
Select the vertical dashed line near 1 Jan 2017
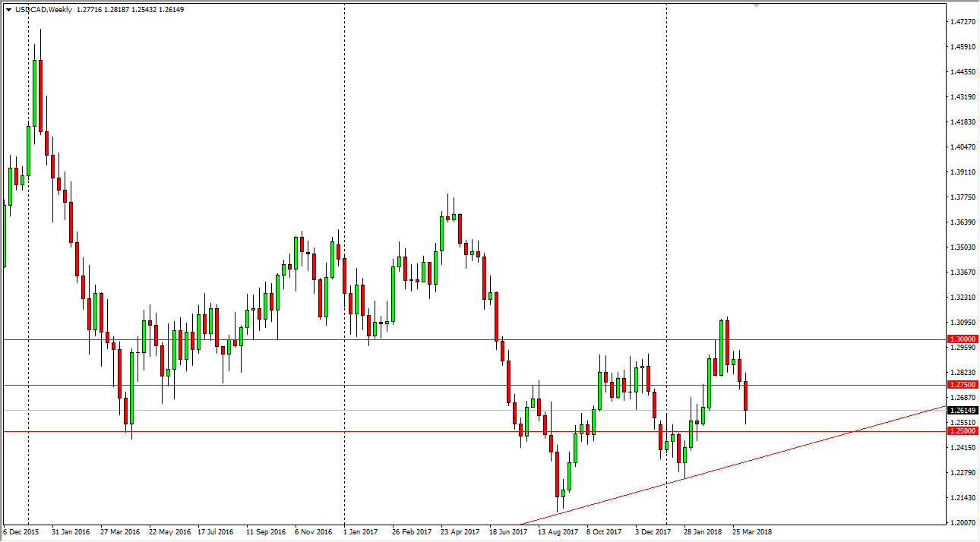coord(346,266)
